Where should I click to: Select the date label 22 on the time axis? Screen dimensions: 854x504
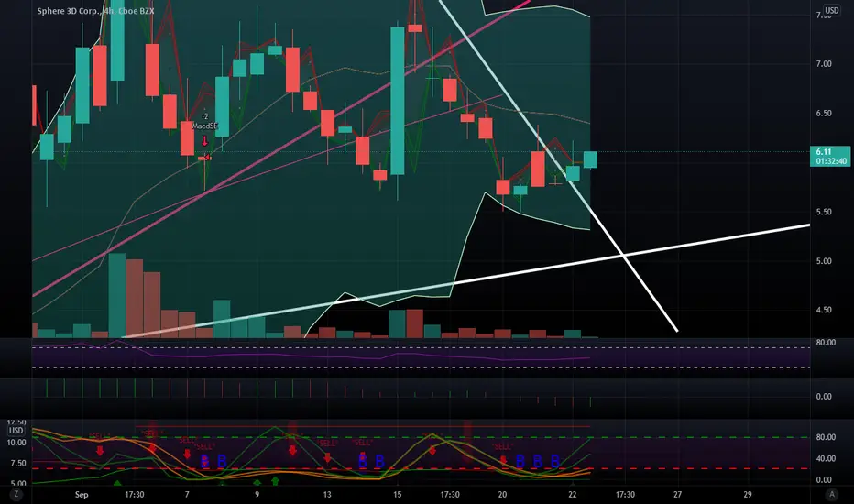click(573, 494)
